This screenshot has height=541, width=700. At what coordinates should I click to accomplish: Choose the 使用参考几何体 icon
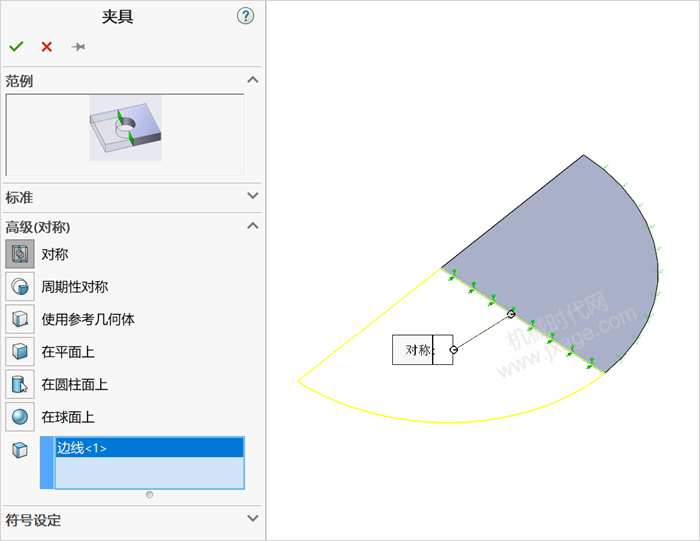coord(20,319)
